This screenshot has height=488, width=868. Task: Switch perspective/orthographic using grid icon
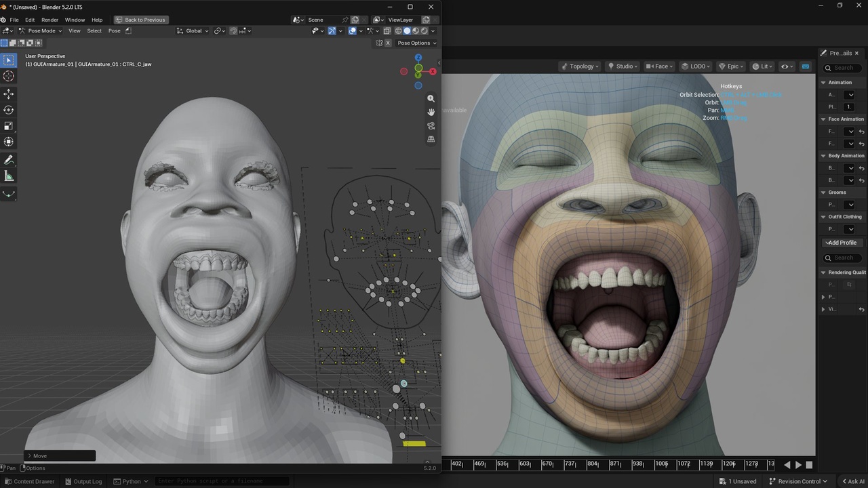click(431, 139)
